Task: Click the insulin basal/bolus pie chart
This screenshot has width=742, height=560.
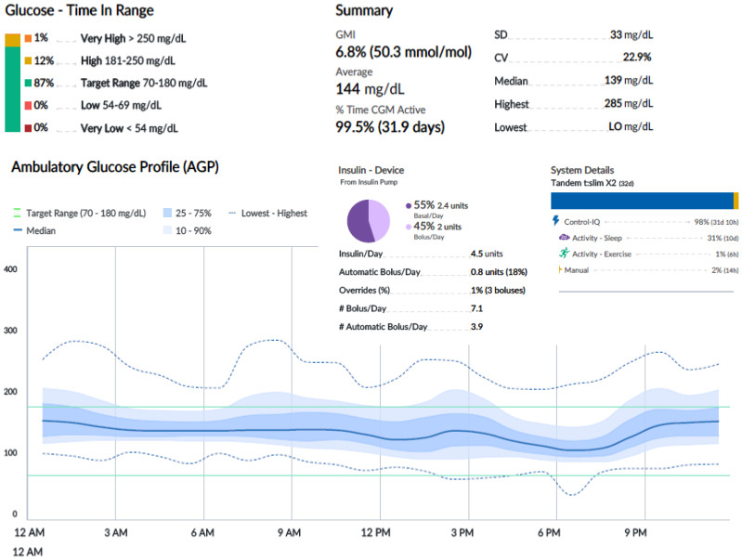Action: pos(368,221)
